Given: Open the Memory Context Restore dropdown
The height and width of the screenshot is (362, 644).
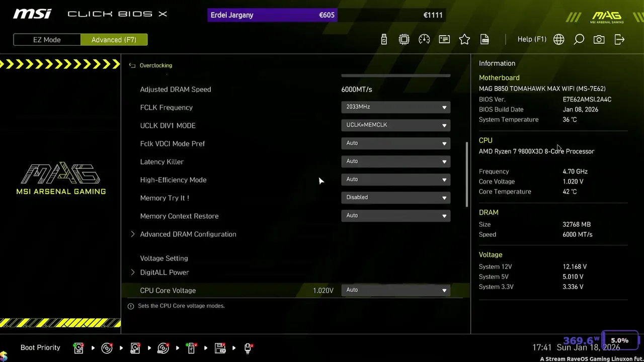Looking at the screenshot, I should pos(395,216).
